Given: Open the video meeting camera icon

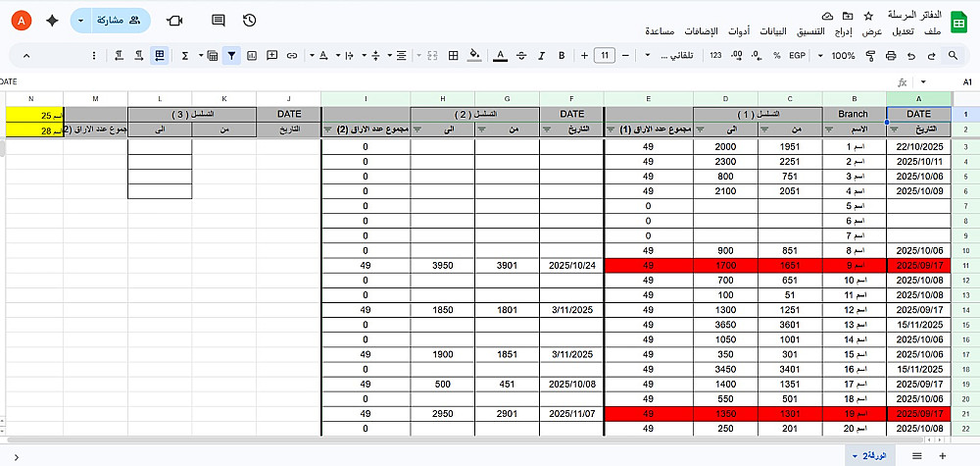Looking at the screenshot, I should (x=174, y=21).
